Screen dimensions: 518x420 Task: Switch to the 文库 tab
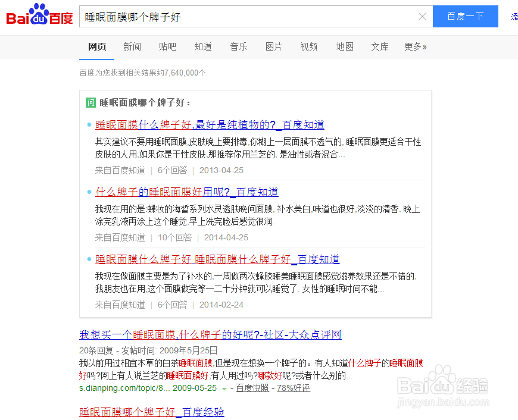[x=379, y=46]
